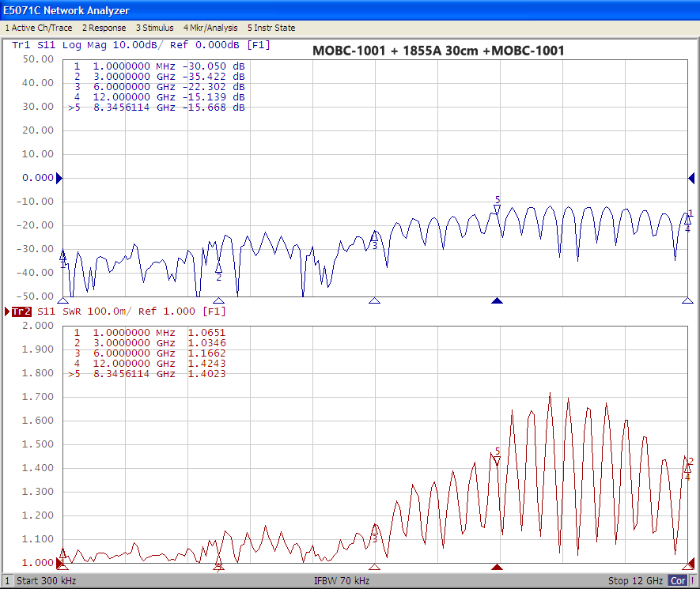Click the SWR 100.0m/ scale in Tr2 header
The width and height of the screenshot is (700, 589).
tap(96, 311)
